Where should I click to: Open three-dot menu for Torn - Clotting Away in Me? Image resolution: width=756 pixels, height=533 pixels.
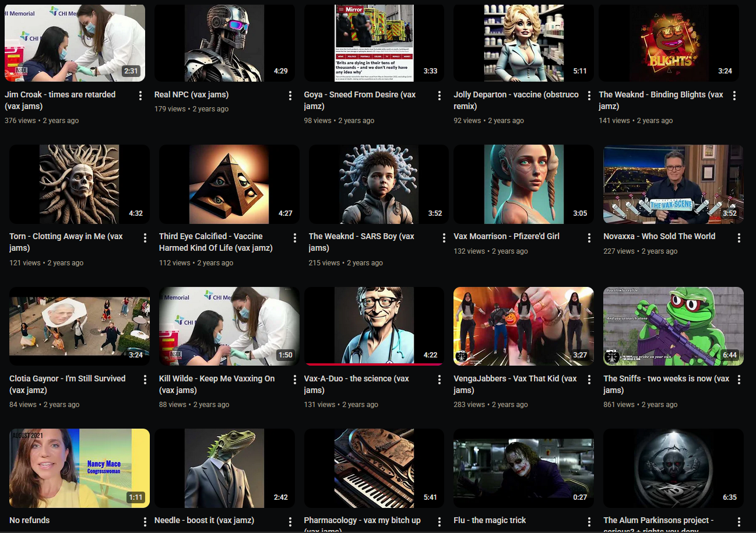pos(145,238)
